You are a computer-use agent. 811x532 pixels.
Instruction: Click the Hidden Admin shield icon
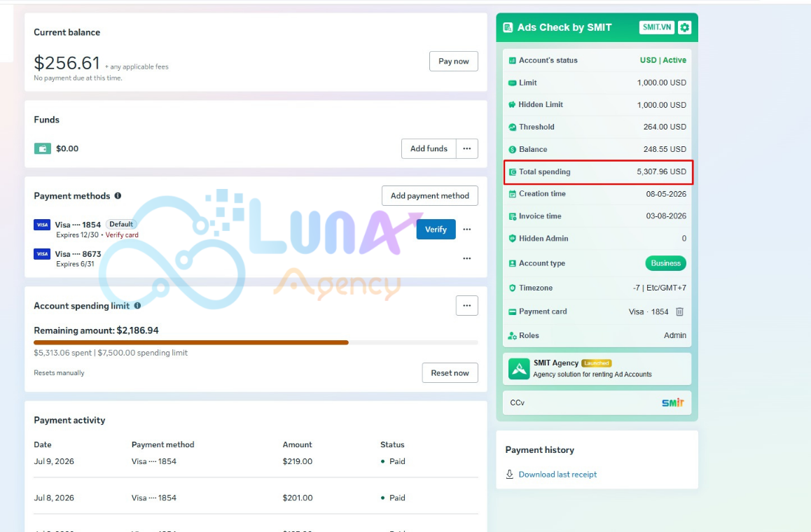[x=512, y=238]
